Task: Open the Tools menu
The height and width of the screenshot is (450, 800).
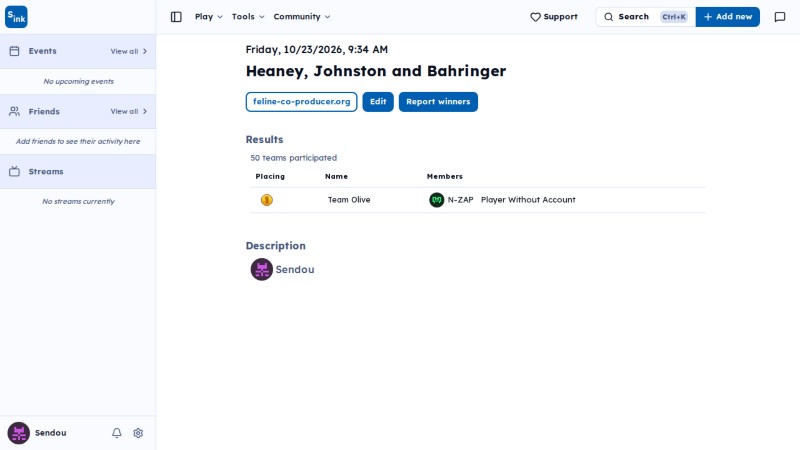Action: 248,17
